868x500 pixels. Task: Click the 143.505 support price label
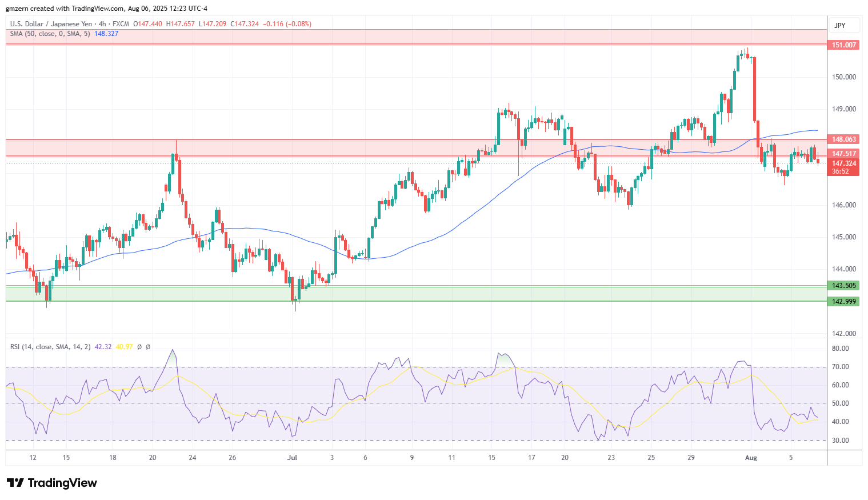tap(843, 286)
